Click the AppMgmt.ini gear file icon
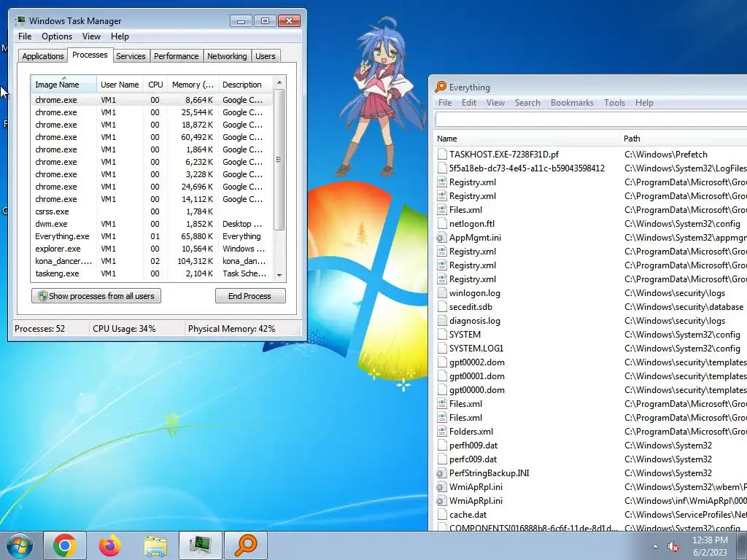Screen dimensions: 747x560 pyautogui.click(x=442, y=238)
